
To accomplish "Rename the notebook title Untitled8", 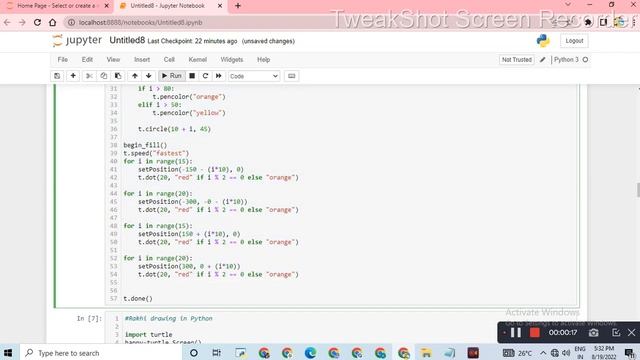I will pyautogui.click(x=127, y=40).
